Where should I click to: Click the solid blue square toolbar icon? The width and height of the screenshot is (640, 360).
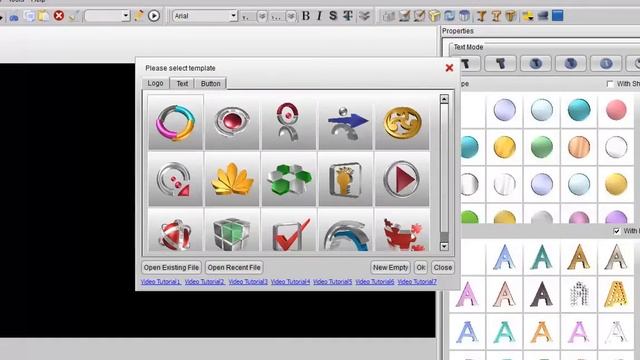[x=558, y=16]
